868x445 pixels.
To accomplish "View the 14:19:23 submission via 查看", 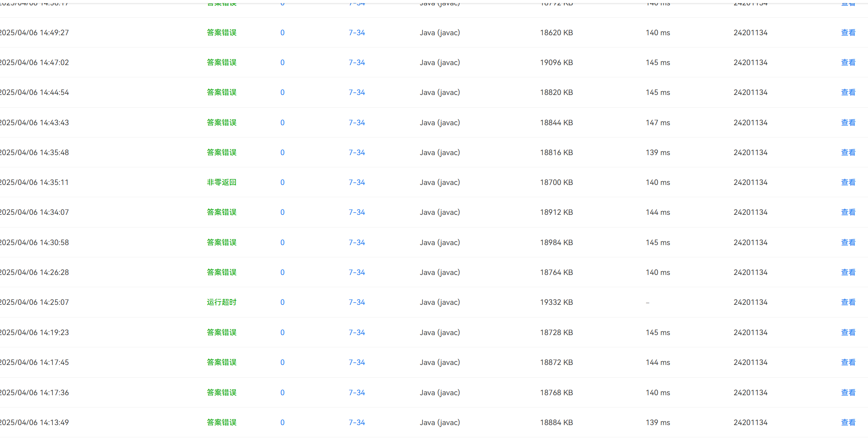I will click(x=848, y=332).
